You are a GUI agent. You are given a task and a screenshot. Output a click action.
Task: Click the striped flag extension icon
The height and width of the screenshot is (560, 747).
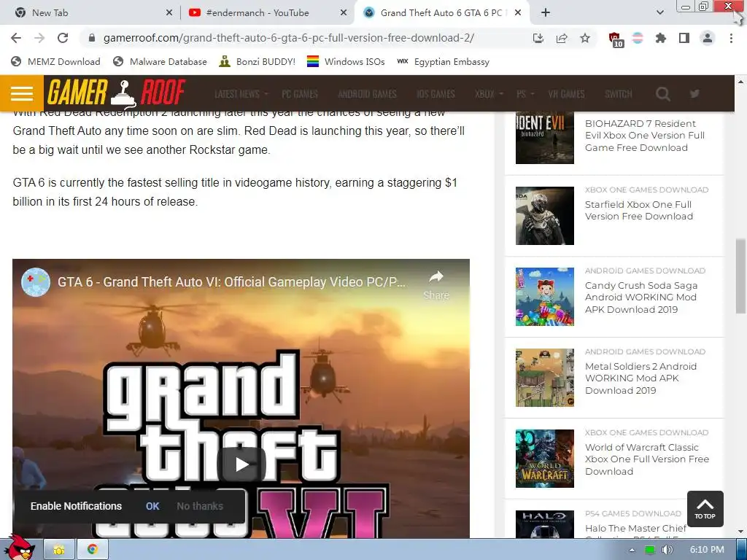[x=638, y=38]
